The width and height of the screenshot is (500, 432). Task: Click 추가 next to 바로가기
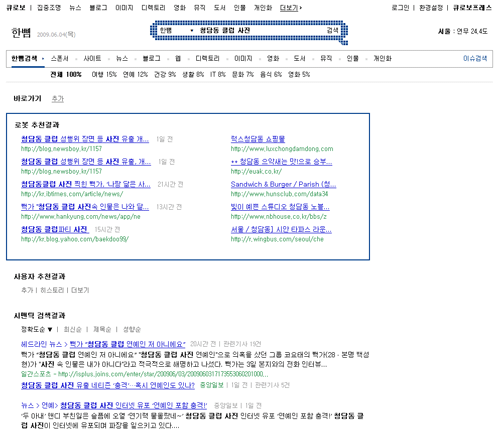pos(57,99)
